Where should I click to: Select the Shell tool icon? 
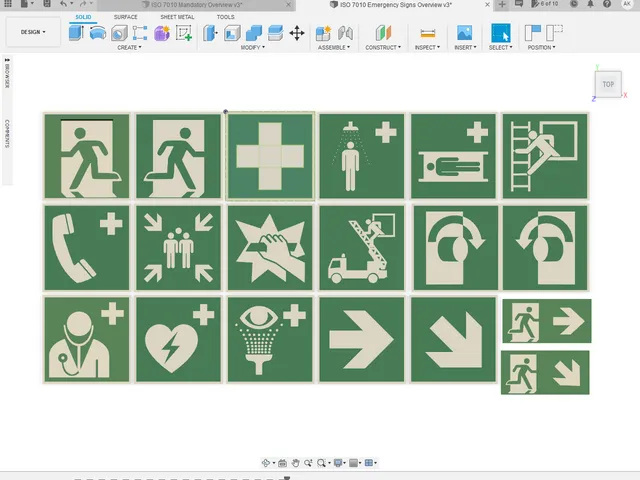pos(232,33)
